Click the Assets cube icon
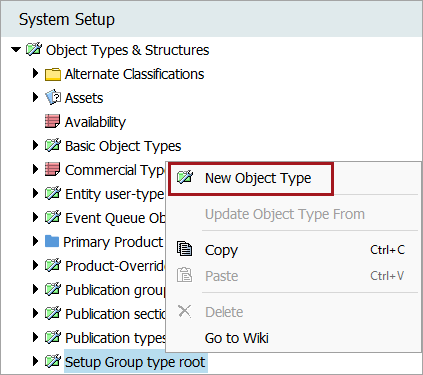 click(x=53, y=98)
